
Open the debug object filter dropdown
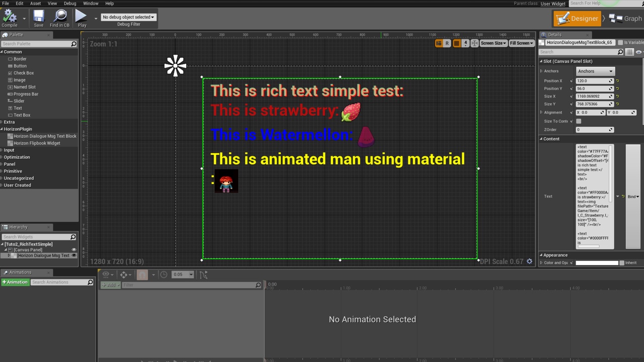point(128,17)
